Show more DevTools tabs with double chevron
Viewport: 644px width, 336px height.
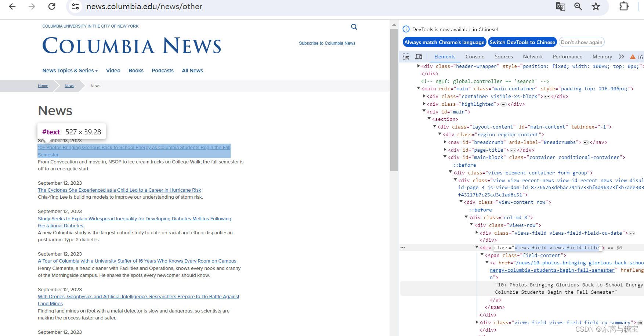point(621,57)
